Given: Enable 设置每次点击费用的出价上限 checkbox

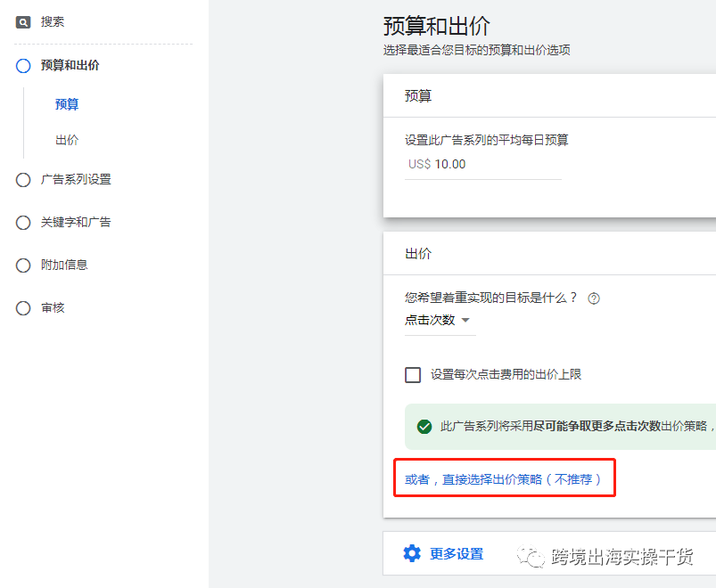Looking at the screenshot, I should click(x=412, y=374).
